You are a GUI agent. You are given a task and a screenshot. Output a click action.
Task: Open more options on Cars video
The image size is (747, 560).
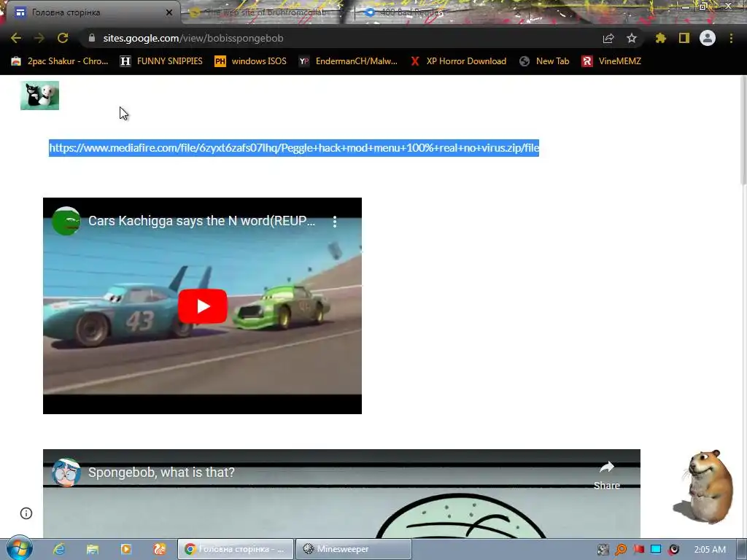pyautogui.click(x=335, y=222)
